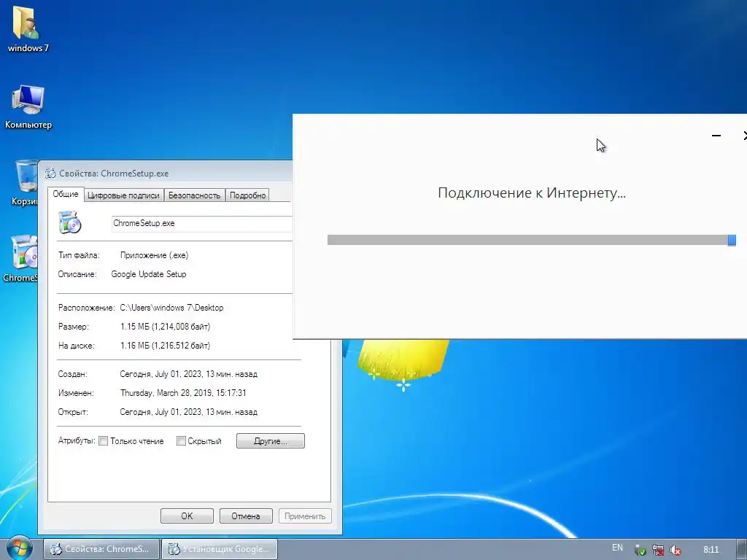This screenshot has width=747, height=560.
Task: Click the Другие... attributes button
Action: (x=271, y=441)
